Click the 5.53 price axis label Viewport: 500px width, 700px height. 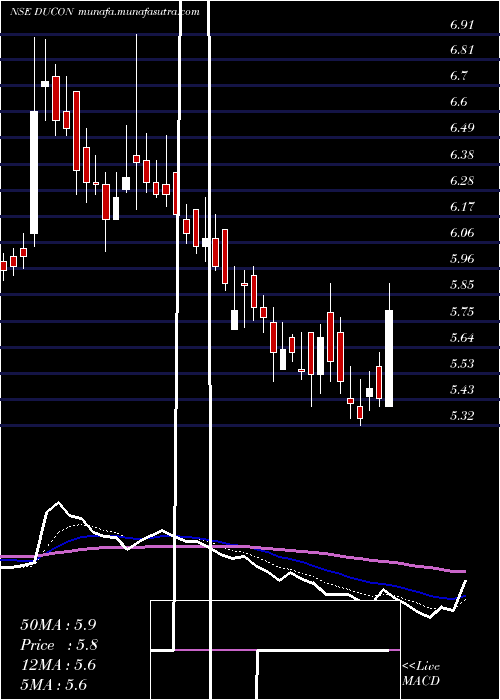pyautogui.click(x=462, y=364)
